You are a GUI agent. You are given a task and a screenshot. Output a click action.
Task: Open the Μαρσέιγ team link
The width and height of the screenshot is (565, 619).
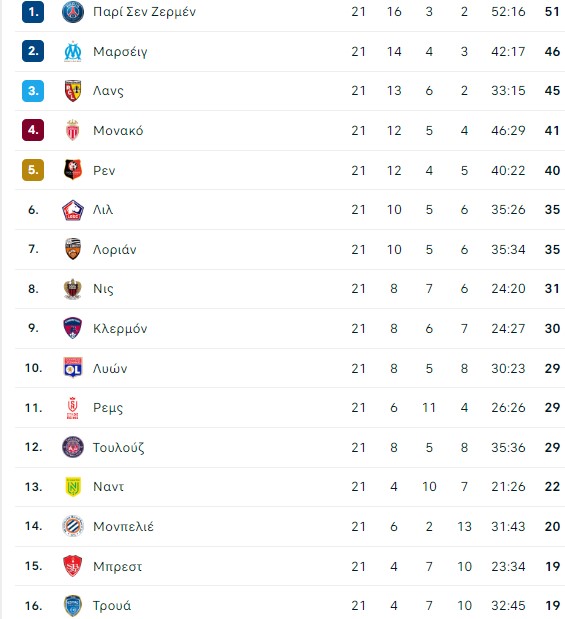pos(120,52)
